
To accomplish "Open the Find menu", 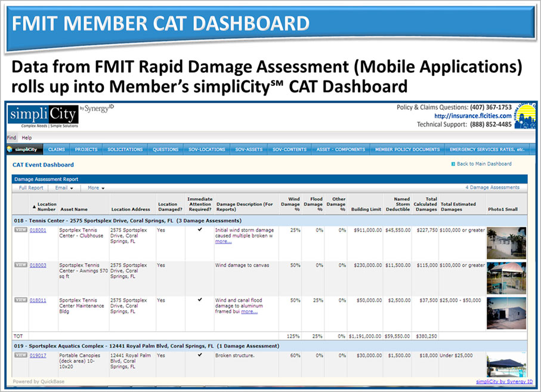I will [x=11, y=137].
